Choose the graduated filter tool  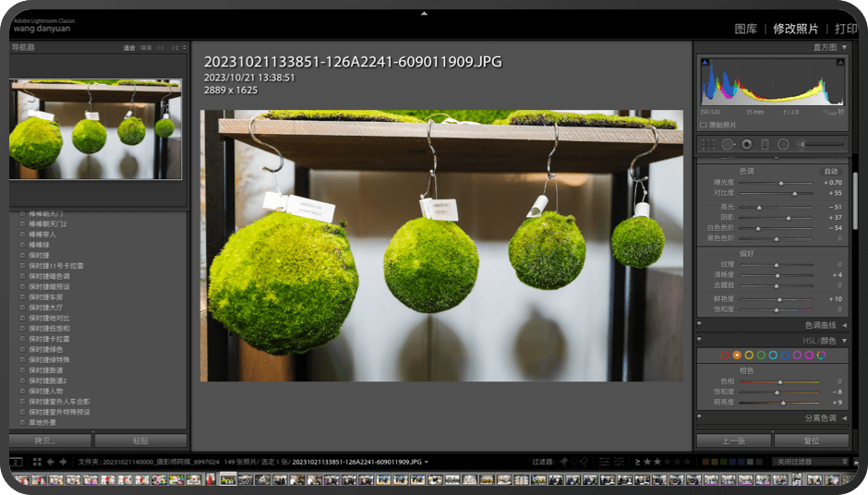pyautogui.click(x=765, y=144)
